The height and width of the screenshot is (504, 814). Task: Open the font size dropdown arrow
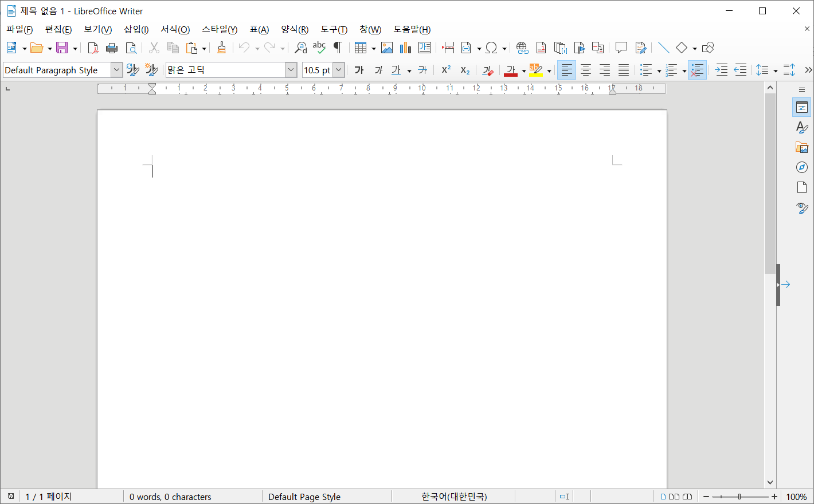339,70
